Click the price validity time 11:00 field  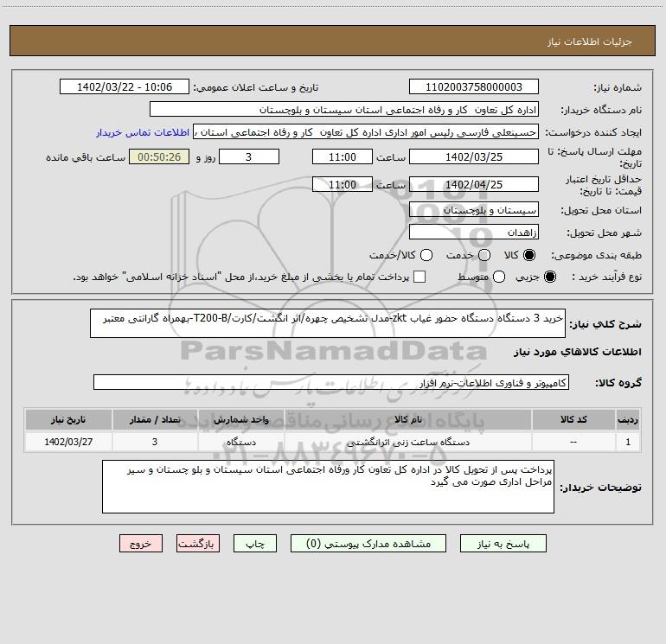[343, 184]
